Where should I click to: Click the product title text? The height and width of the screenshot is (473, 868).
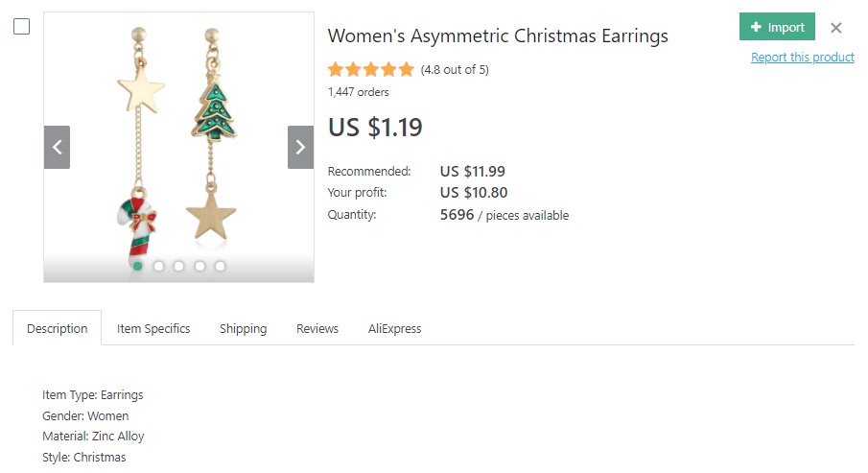click(x=498, y=36)
